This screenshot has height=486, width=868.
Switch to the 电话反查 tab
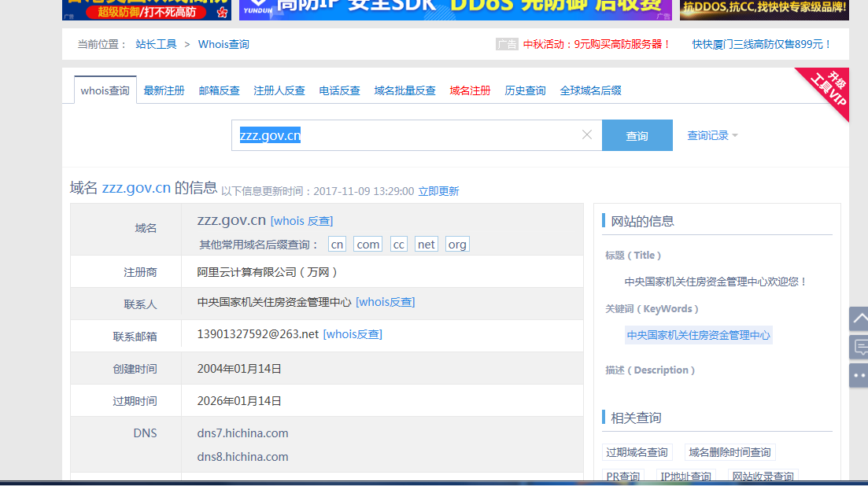click(x=339, y=90)
